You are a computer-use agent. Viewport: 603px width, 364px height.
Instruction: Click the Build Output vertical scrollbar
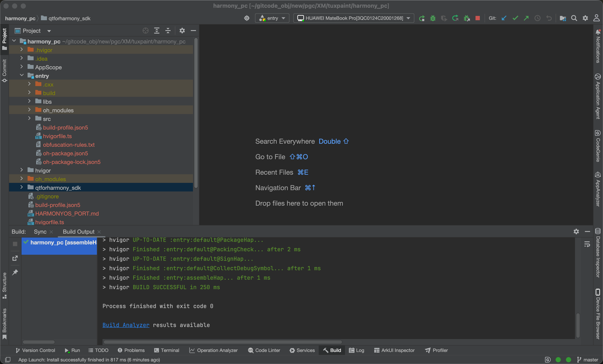[578, 325]
